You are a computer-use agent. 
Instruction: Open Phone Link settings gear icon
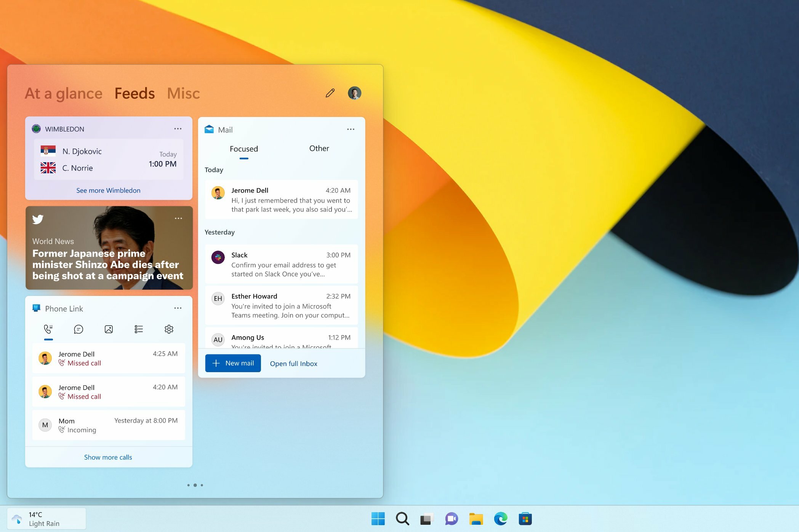[169, 329]
